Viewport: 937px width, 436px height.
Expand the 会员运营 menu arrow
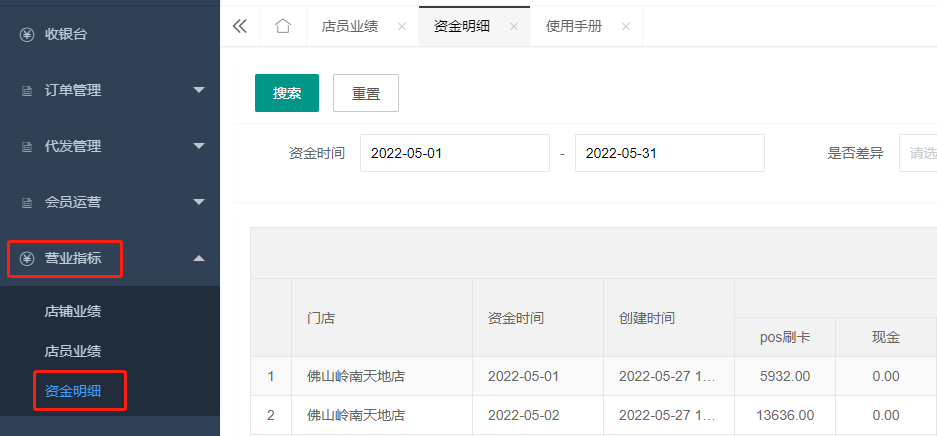199,202
